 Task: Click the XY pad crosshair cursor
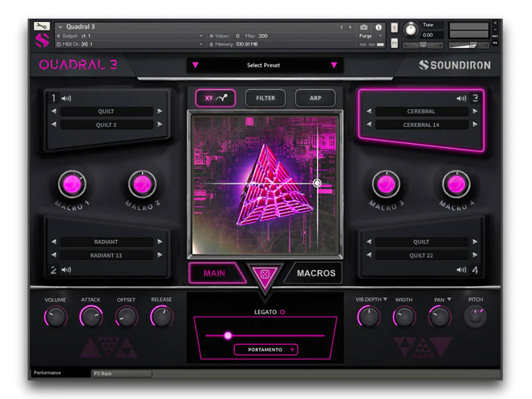point(317,184)
